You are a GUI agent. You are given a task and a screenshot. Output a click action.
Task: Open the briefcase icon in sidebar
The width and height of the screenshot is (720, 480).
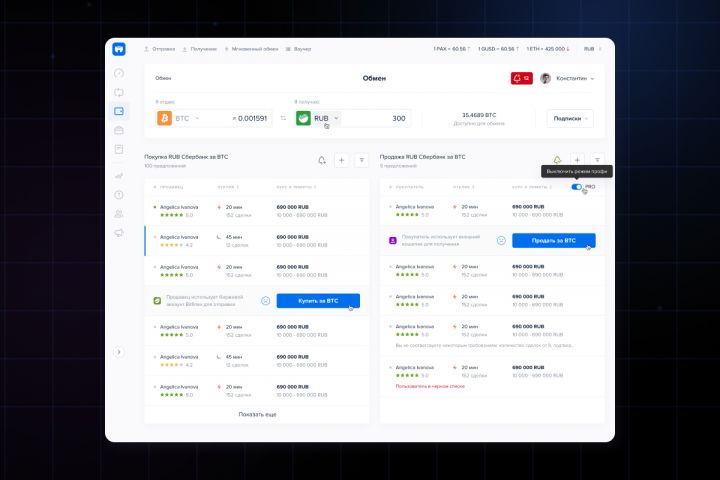(119, 130)
